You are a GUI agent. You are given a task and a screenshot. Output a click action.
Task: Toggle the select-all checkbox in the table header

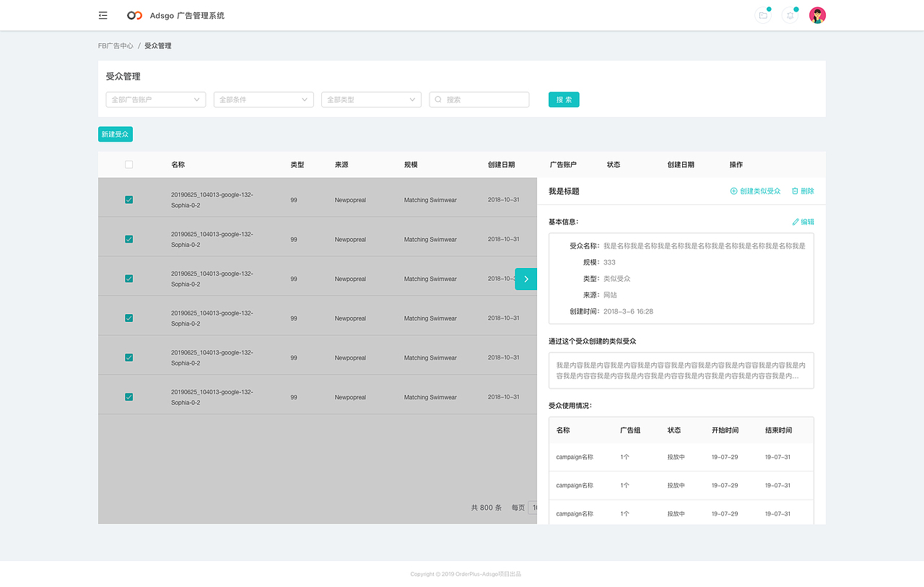point(128,165)
